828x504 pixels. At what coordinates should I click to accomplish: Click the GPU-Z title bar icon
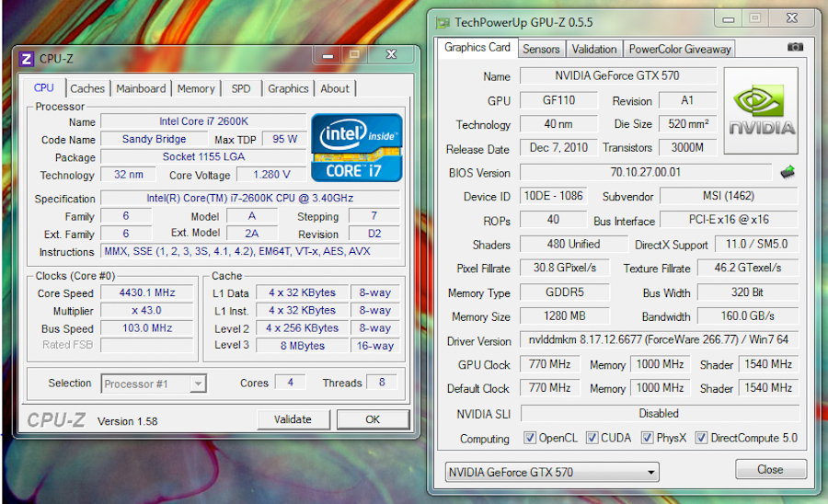click(x=443, y=23)
